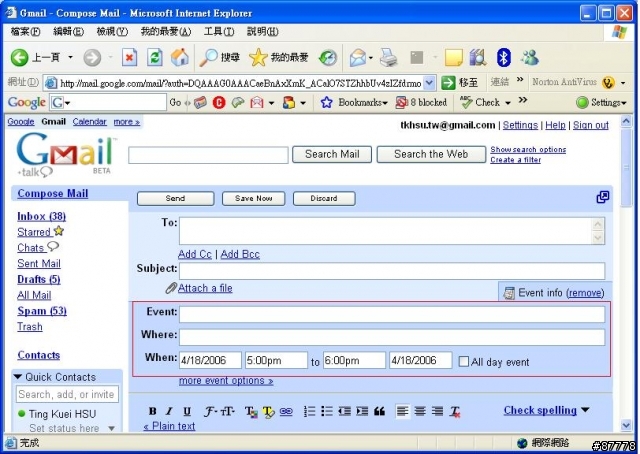Viewport: 640px width, 454px height.
Task: Align text left in the compose toolbar
Action: coord(402,411)
